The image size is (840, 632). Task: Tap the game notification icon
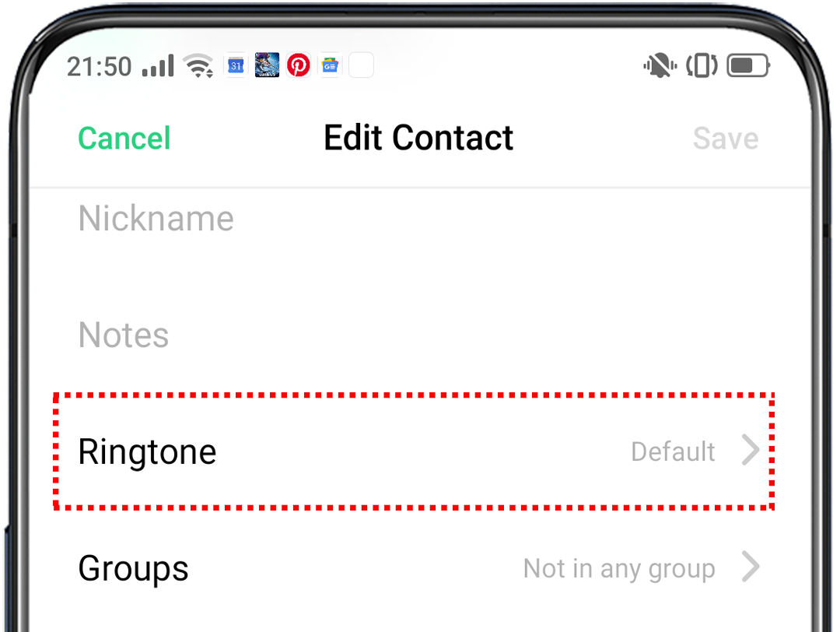tap(267, 66)
